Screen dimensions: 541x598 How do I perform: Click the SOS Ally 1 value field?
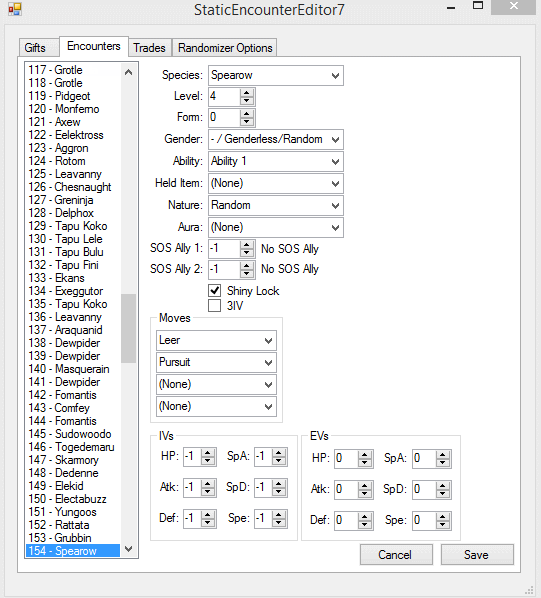[x=225, y=249]
